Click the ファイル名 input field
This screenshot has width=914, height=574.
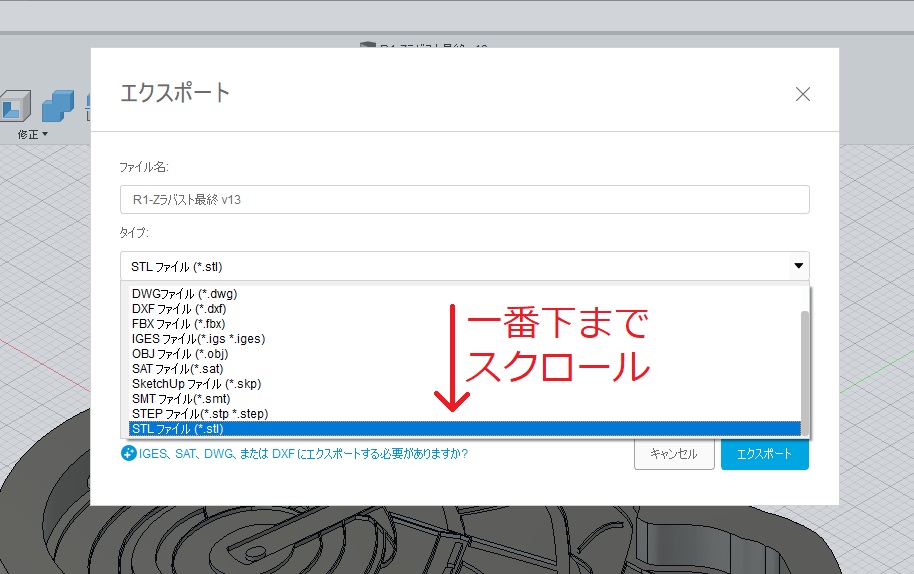point(465,199)
